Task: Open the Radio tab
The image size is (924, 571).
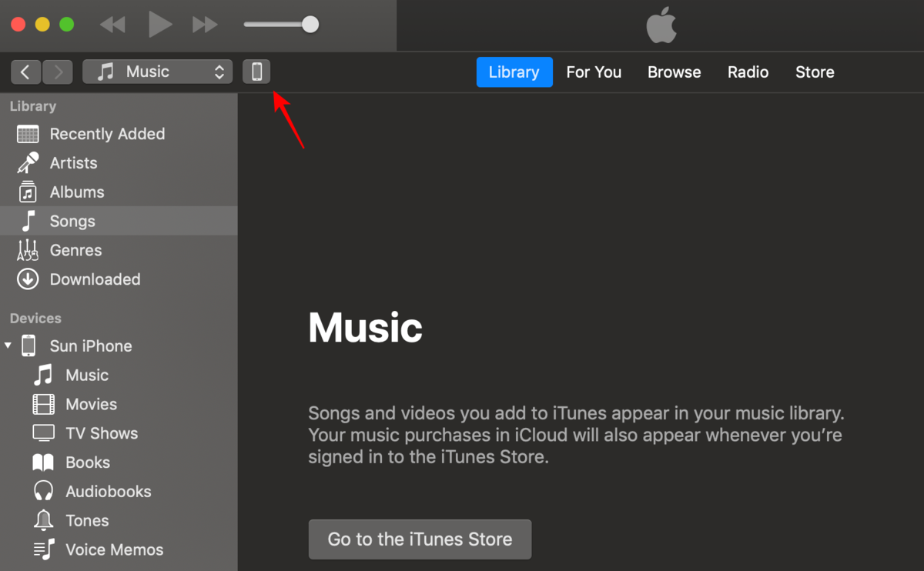Action: (x=748, y=72)
